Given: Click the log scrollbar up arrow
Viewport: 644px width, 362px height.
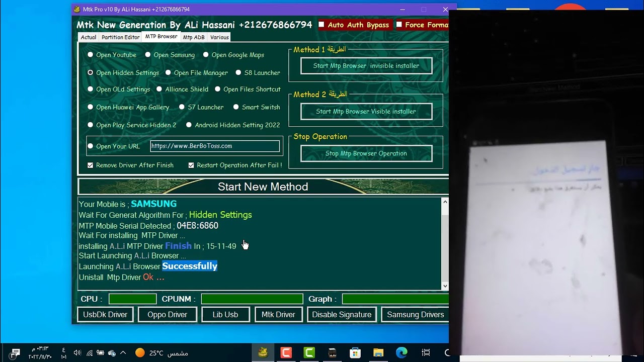Looking at the screenshot, I should [x=445, y=202].
